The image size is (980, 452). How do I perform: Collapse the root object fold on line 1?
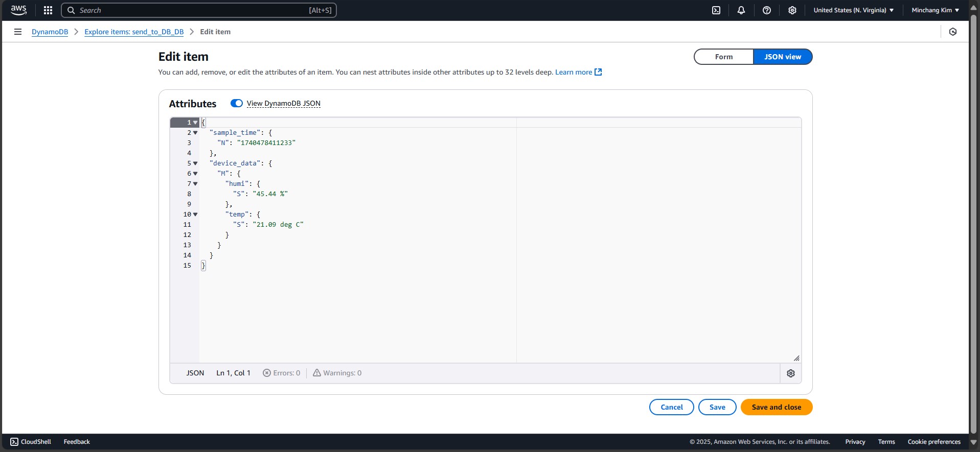click(195, 123)
